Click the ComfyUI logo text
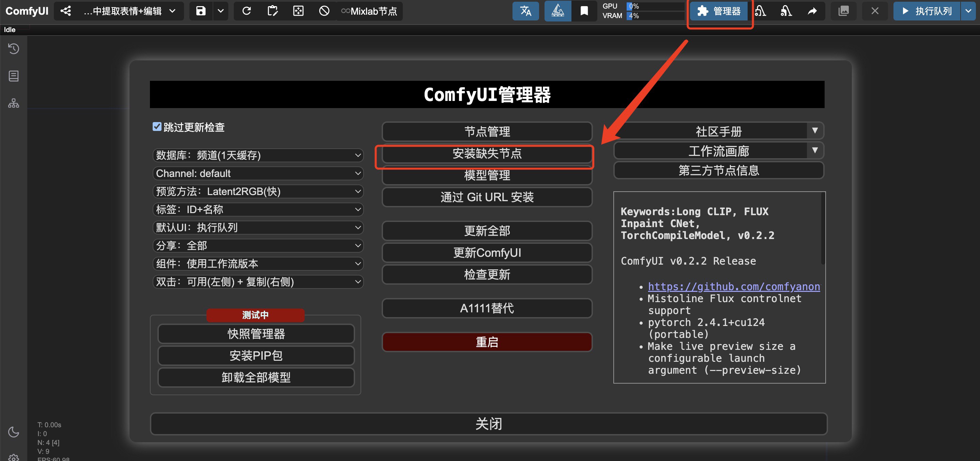 (x=27, y=11)
